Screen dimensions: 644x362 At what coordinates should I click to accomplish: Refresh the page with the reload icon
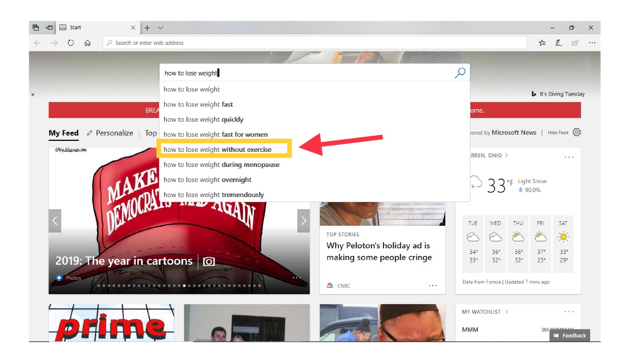tap(71, 43)
